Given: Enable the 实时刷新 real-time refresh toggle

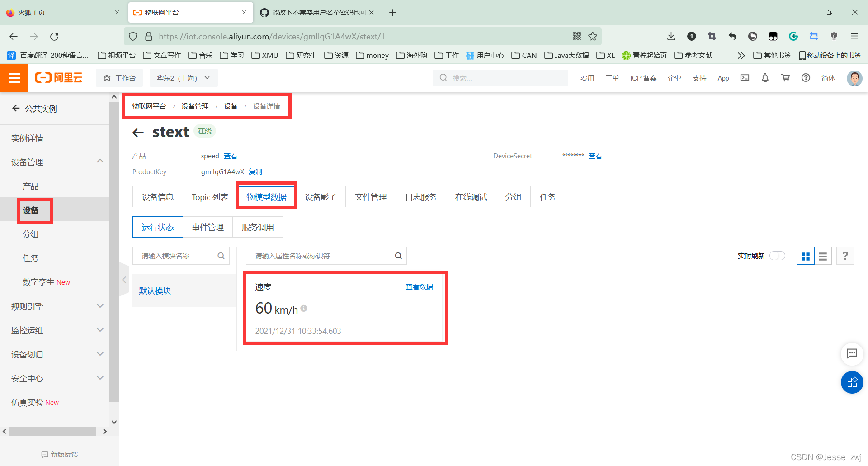Looking at the screenshot, I should pos(777,256).
